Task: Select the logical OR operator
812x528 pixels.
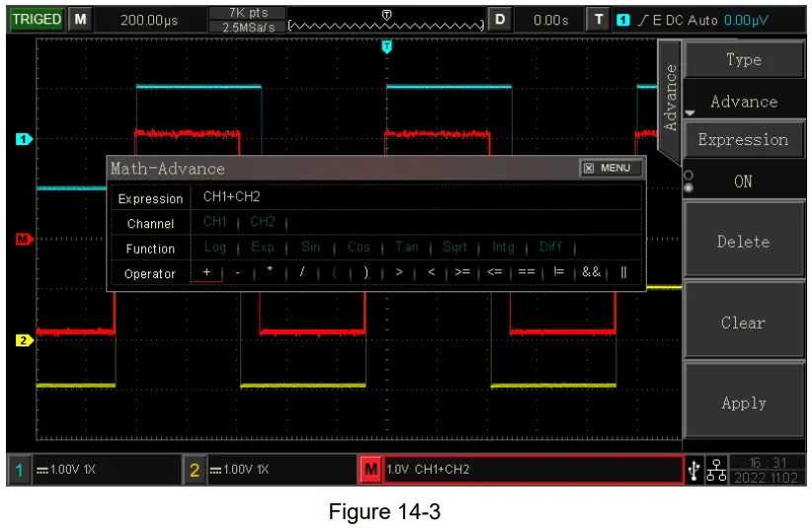Action: [623, 272]
